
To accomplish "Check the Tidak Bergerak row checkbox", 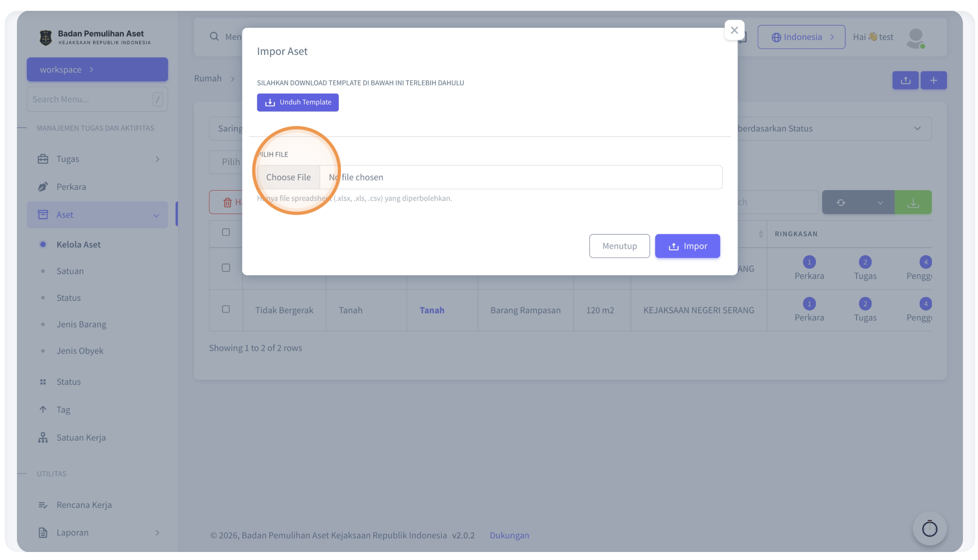I will point(226,309).
